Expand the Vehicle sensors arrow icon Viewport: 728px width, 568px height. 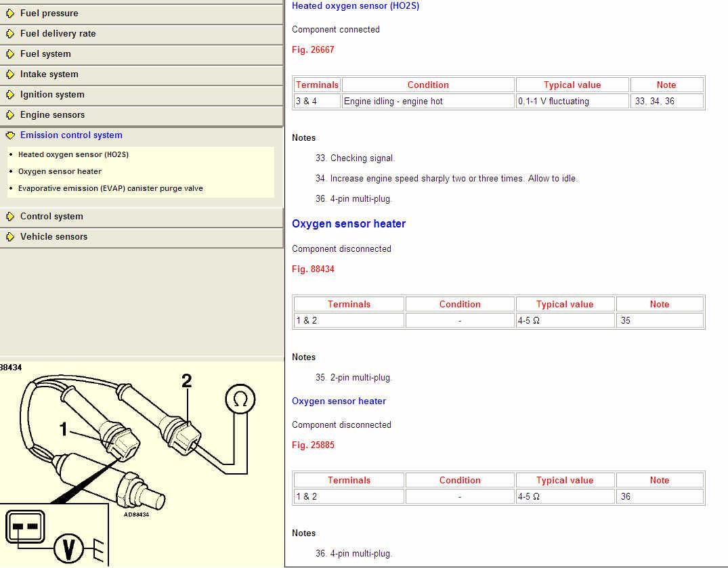coord(10,237)
